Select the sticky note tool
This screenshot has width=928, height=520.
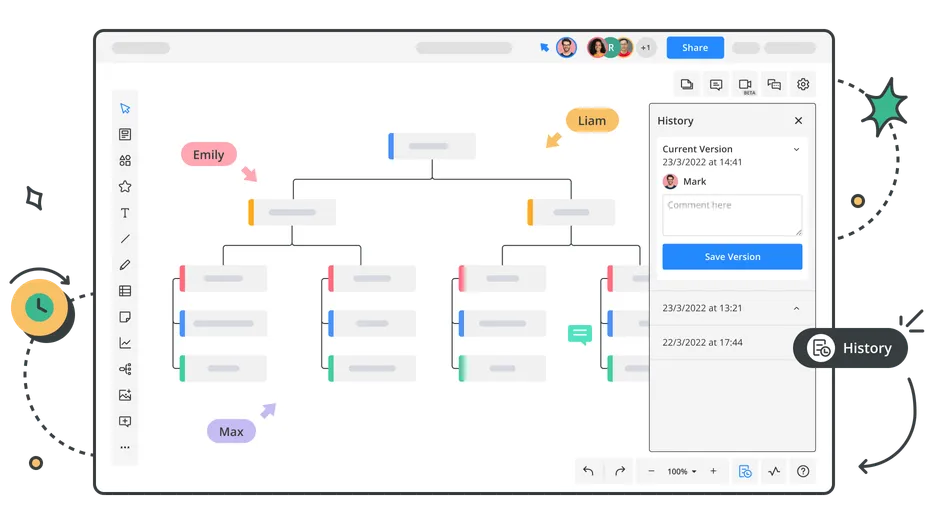point(125,317)
